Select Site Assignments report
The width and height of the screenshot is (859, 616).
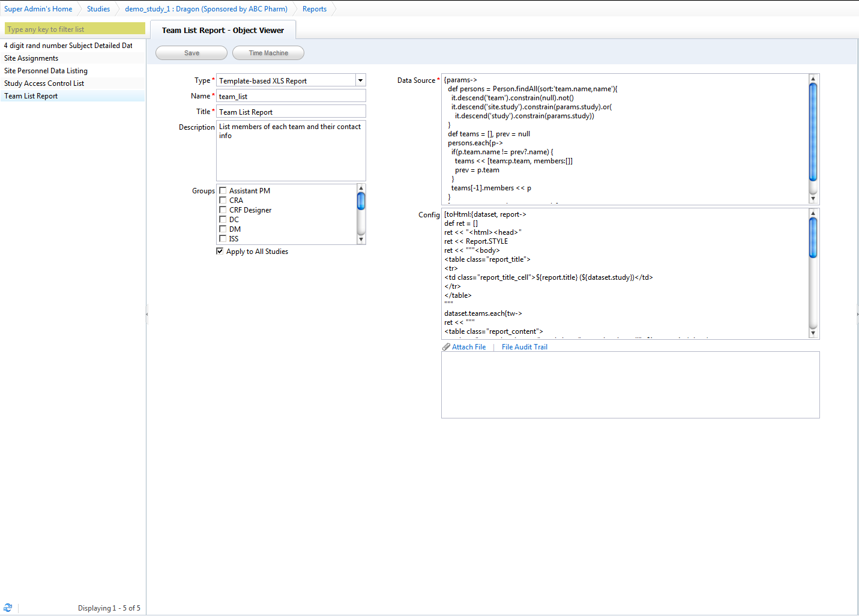pos(73,58)
